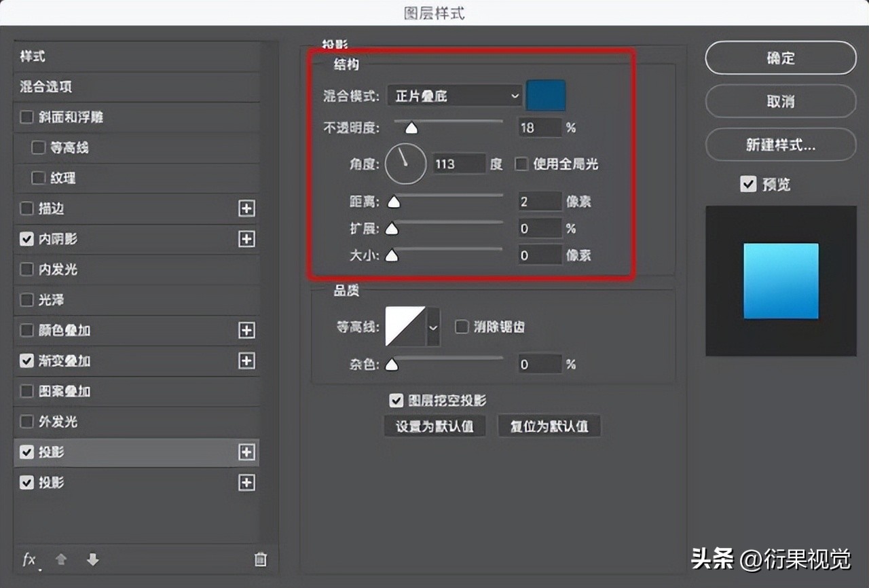Click the plus icon beside 渐变叠加
The image size is (869, 588).
(246, 361)
